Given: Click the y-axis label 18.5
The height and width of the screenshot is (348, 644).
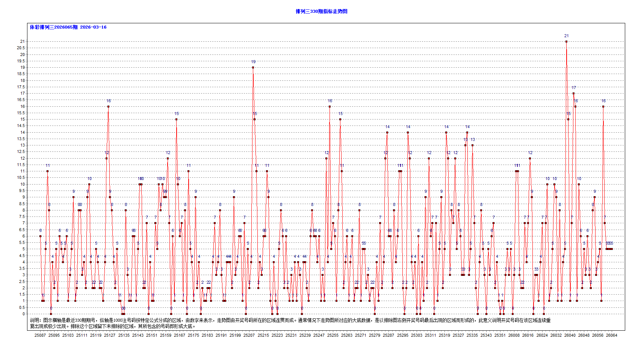Looking at the screenshot, I should 21,74.
